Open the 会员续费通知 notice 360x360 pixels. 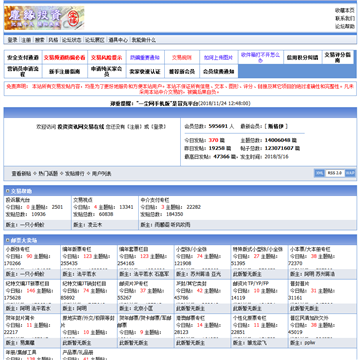click(x=218, y=71)
